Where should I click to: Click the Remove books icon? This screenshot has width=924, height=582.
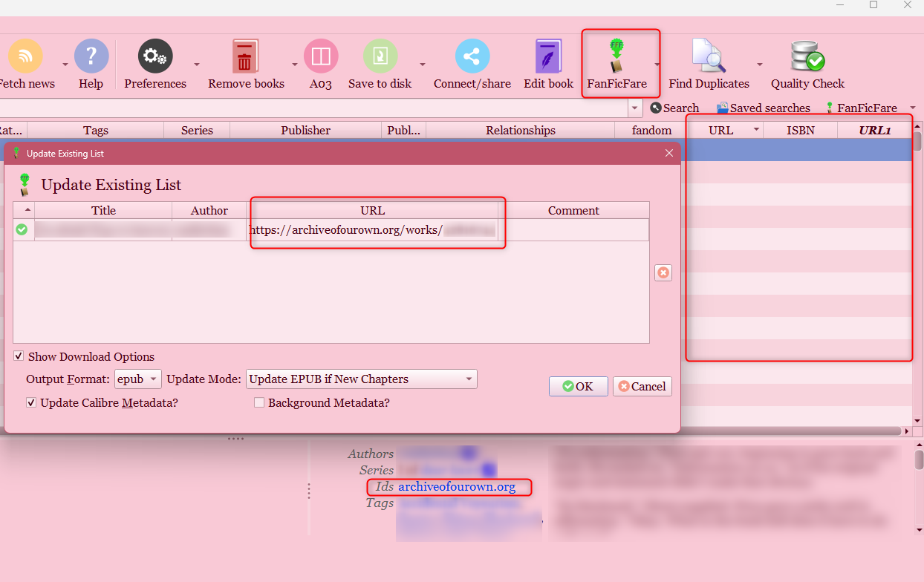point(246,56)
